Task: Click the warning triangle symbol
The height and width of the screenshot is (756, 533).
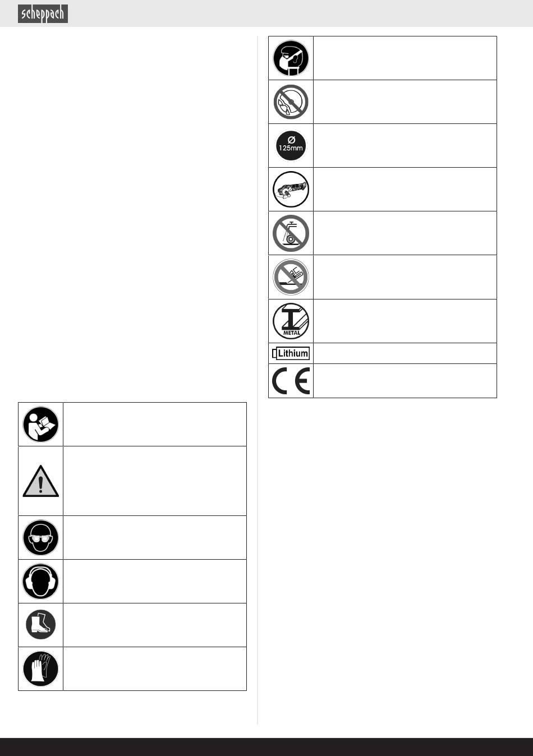Action: 40,482
